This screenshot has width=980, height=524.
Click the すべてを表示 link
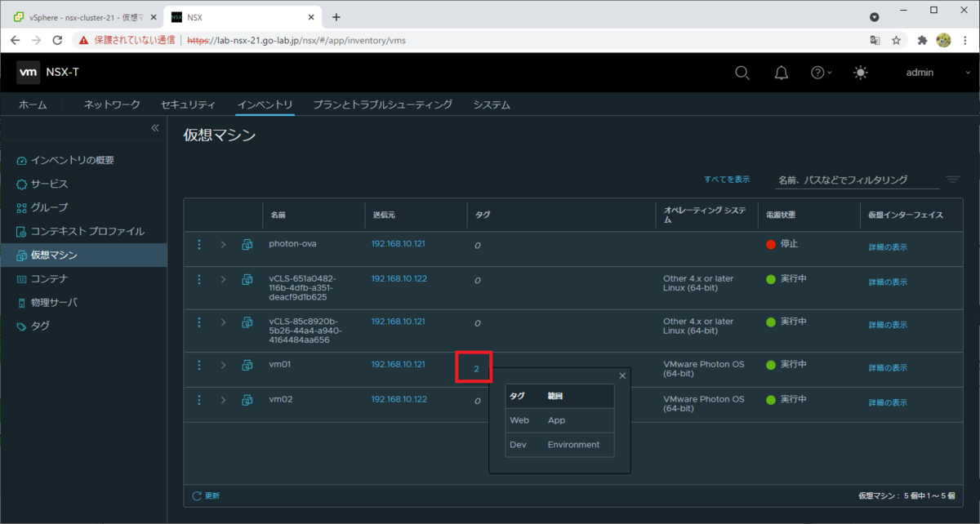click(727, 179)
